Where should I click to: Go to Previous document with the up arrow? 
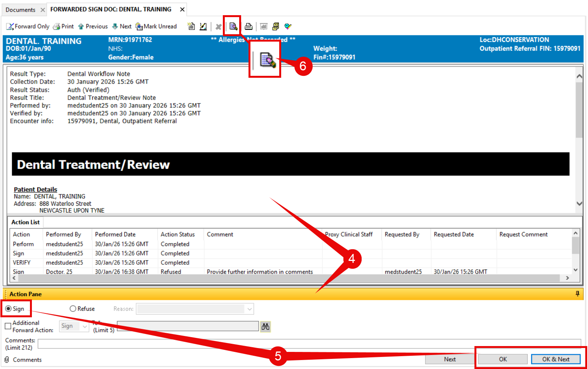click(81, 26)
